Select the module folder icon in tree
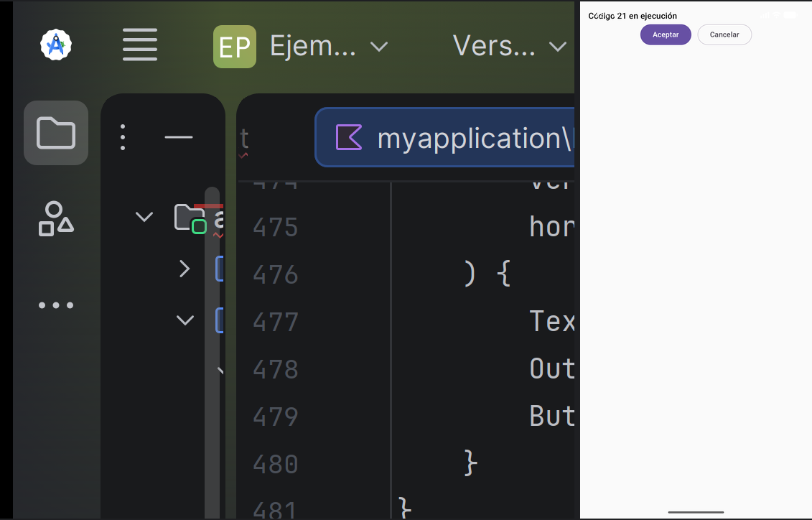The height and width of the screenshot is (520, 812). point(190,218)
